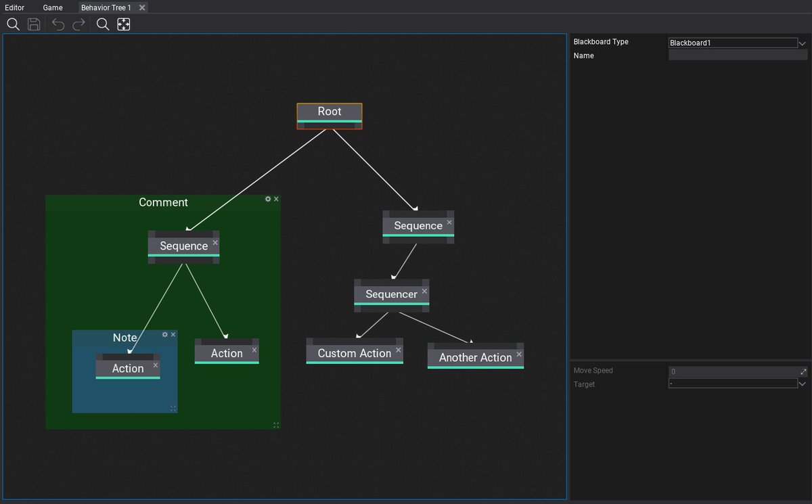Switch to the Editor tab
This screenshot has width=812, height=504.
coord(14,7)
